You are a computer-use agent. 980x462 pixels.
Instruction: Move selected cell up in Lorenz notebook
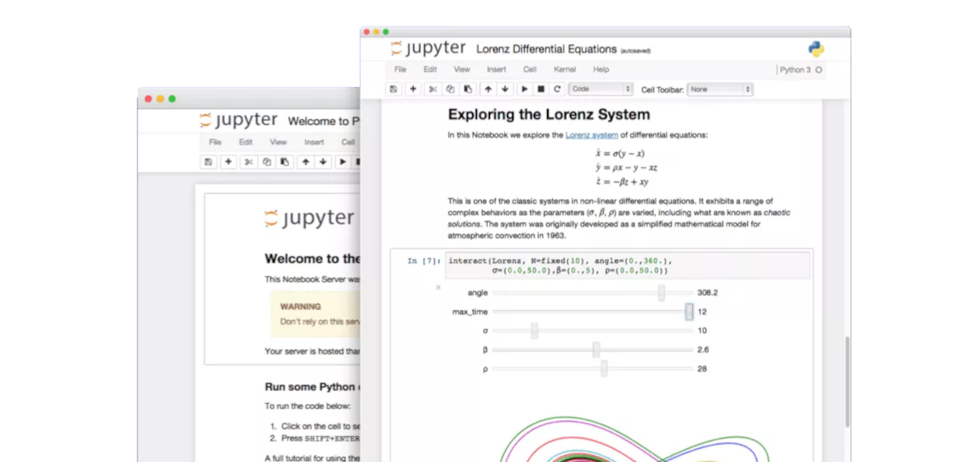(x=488, y=89)
